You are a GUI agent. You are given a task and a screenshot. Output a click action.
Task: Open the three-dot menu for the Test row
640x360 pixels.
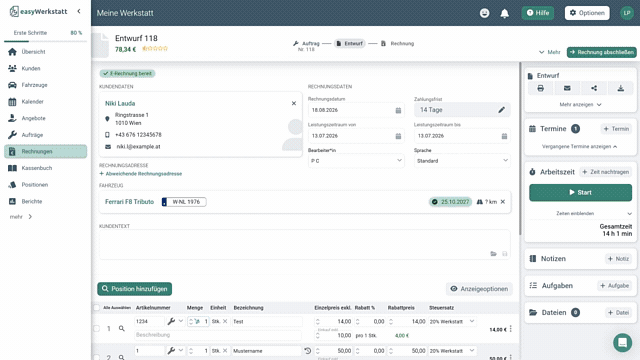tap(511, 329)
